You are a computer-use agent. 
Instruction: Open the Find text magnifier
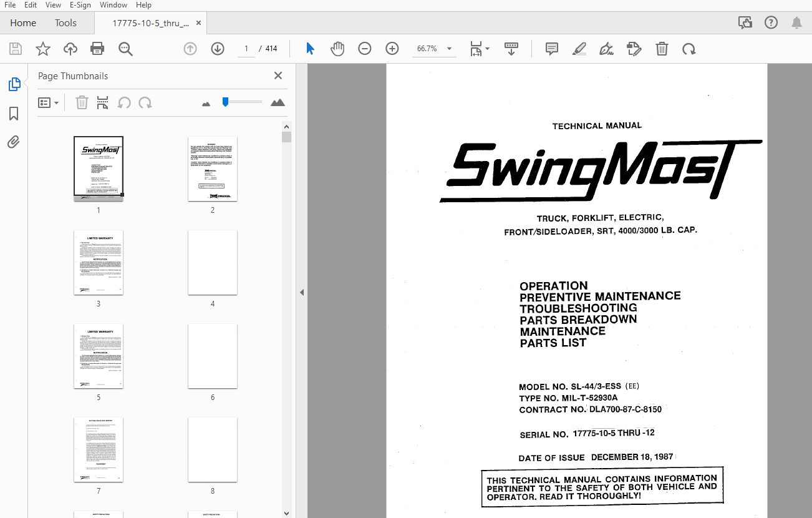[x=125, y=49]
